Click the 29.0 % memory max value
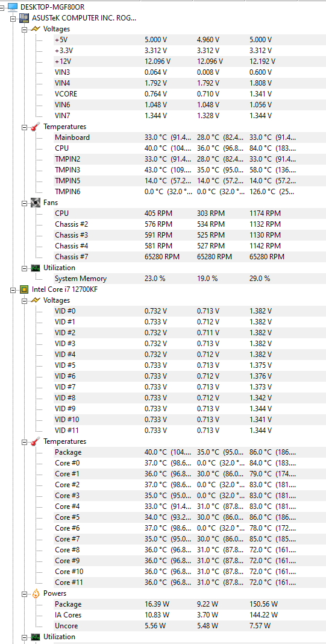The height and width of the screenshot is (644, 326). pyautogui.click(x=260, y=279)
